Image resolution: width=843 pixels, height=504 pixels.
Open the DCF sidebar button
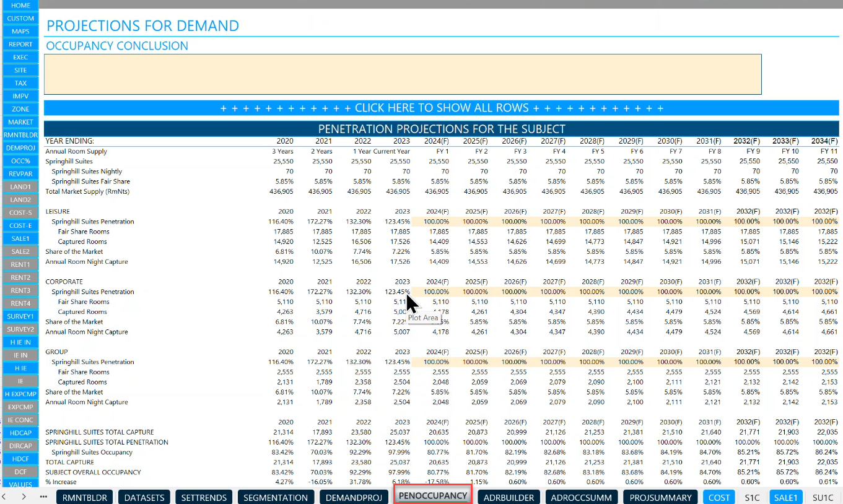click(20, 472)
